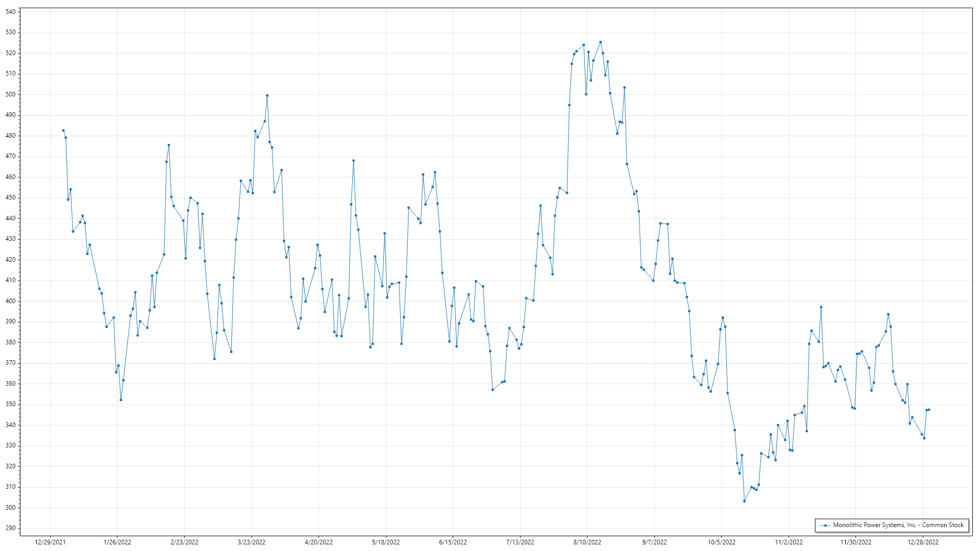Click the 290 y-axis value label
Image resolution: width=980 pixels, height=551 pixels.
11,528
